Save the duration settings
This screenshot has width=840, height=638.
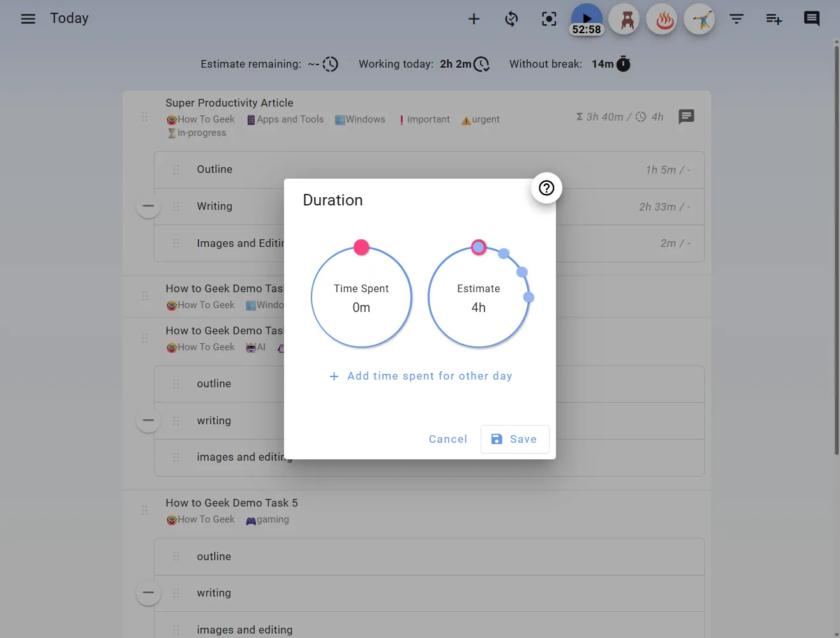tap(514, 439)
